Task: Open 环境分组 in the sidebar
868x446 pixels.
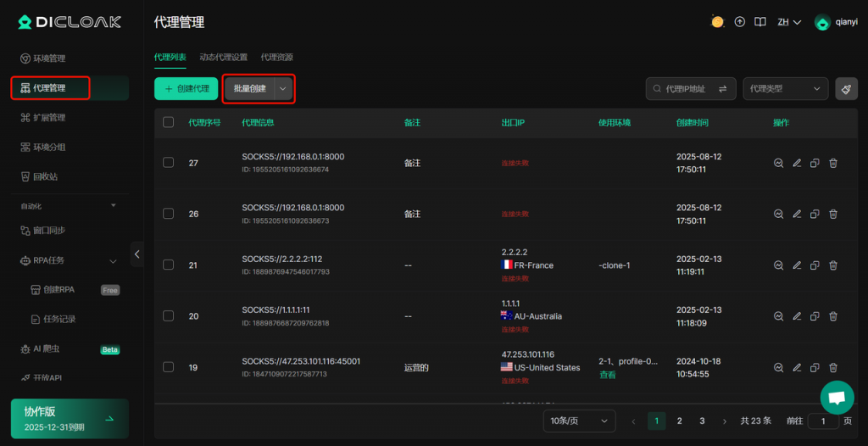Action: click(43, 148)
